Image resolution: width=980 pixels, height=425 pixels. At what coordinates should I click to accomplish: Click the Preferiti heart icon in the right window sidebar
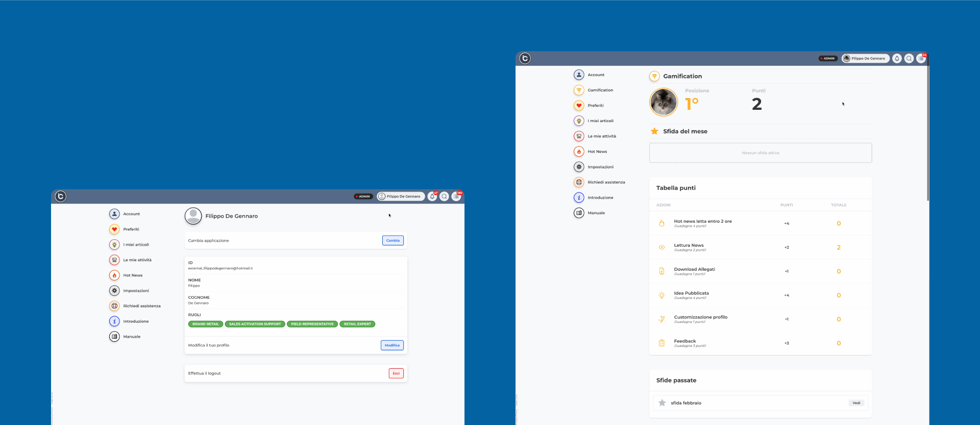579,105
